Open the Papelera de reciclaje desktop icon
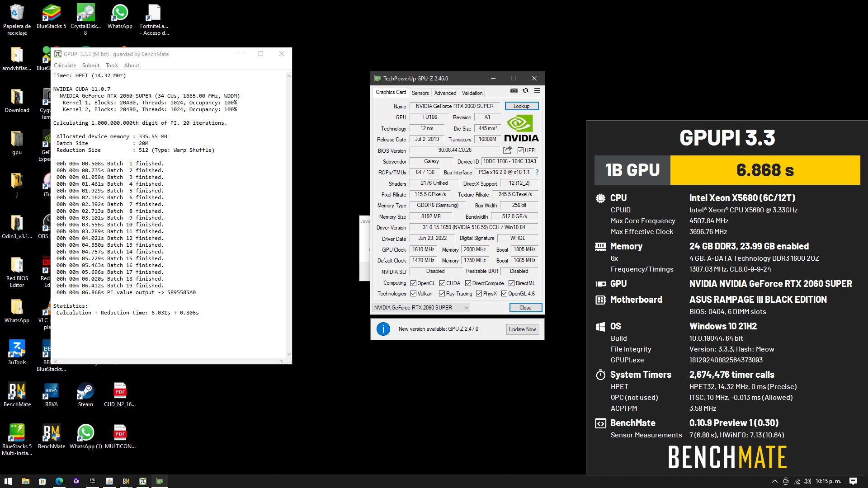Screen dimensions: 868x488 tap(17, 20)
